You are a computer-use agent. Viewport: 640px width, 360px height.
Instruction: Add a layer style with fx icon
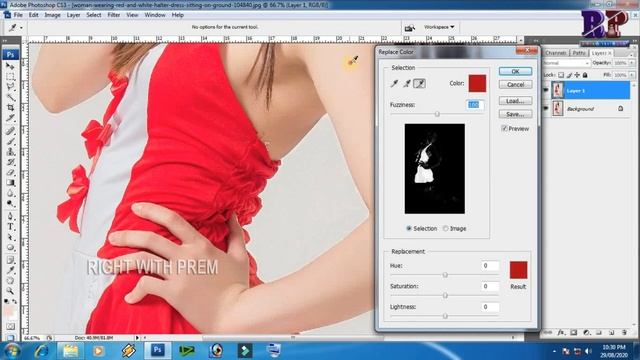(x=561, y=333)
